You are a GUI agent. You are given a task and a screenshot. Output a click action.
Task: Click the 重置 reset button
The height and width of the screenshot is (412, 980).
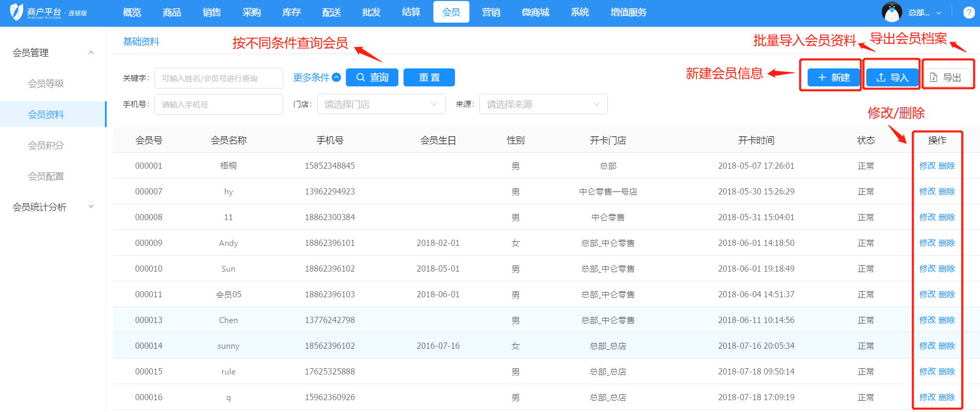tap(429, 78)
